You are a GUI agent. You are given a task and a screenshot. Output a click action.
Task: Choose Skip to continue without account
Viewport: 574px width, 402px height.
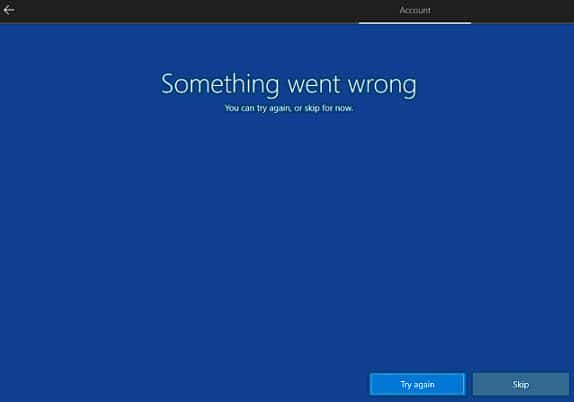(x=521, y=384)
